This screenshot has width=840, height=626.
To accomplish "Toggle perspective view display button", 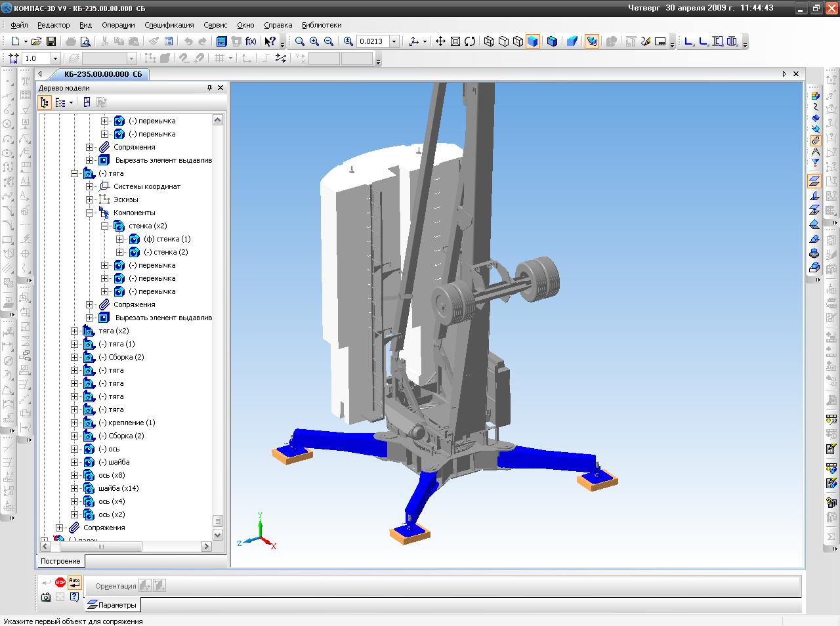I will pyautogui.click(x=572, y=41).
